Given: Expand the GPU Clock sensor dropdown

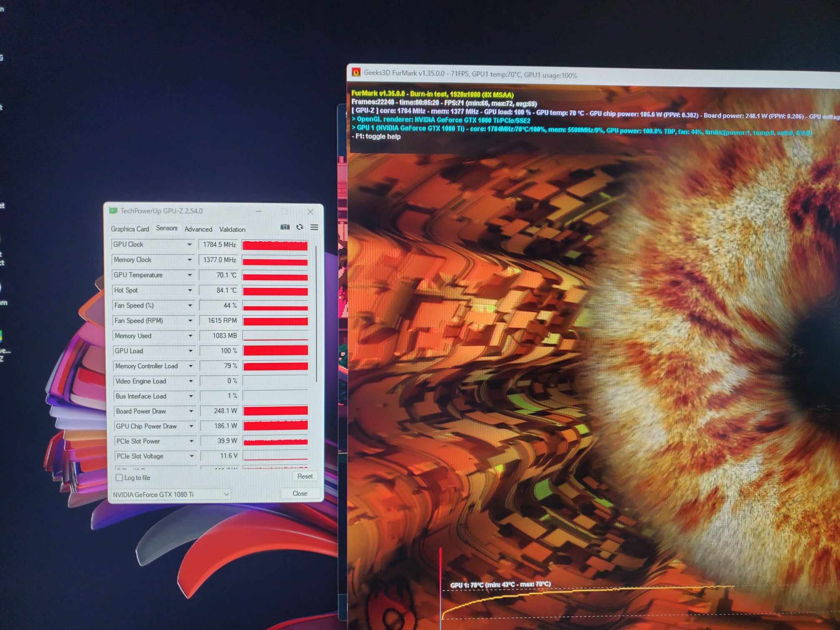Looking at the screenshot, I should click(x=189, y=245).
